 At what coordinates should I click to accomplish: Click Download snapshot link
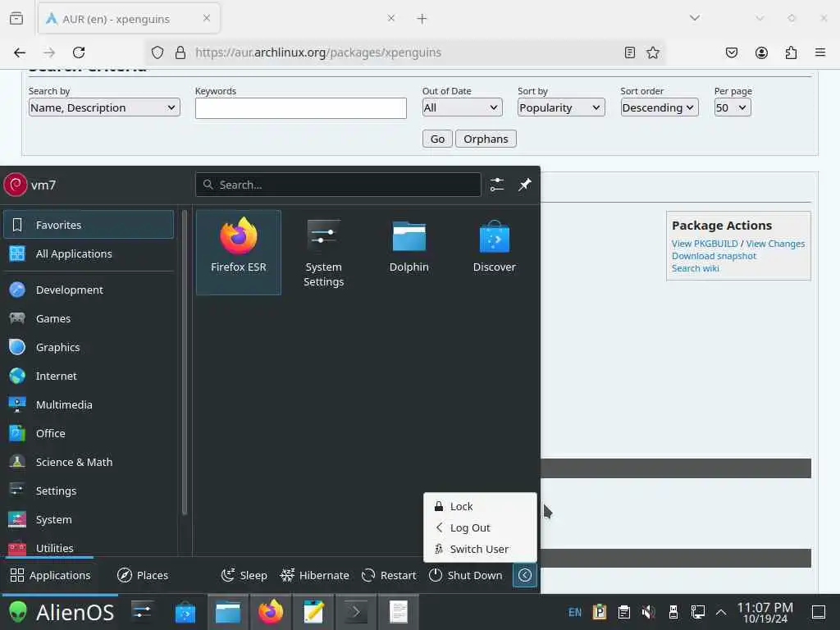[714, 256]
